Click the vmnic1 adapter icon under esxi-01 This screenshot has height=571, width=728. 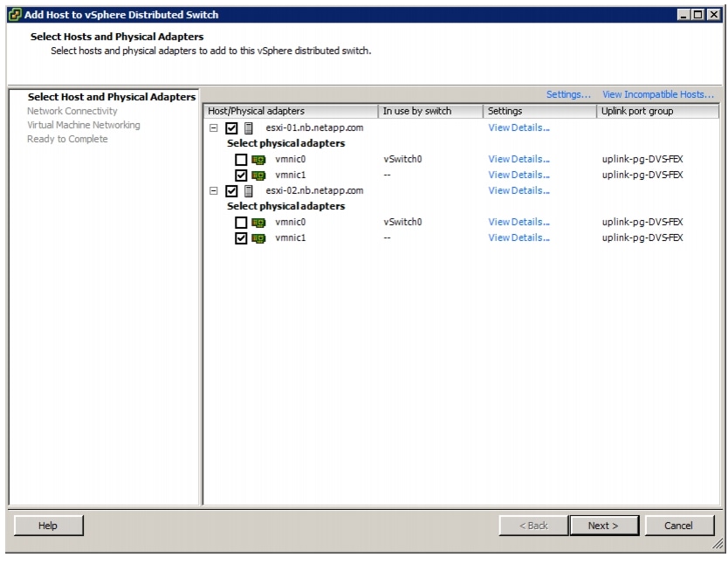258,175
